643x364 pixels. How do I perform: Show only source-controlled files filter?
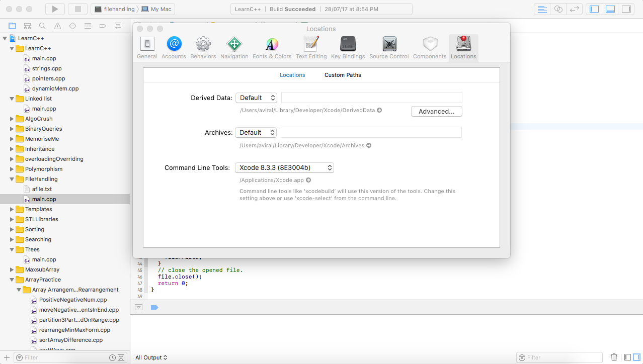pyautogui.click(x=121, y=357)
